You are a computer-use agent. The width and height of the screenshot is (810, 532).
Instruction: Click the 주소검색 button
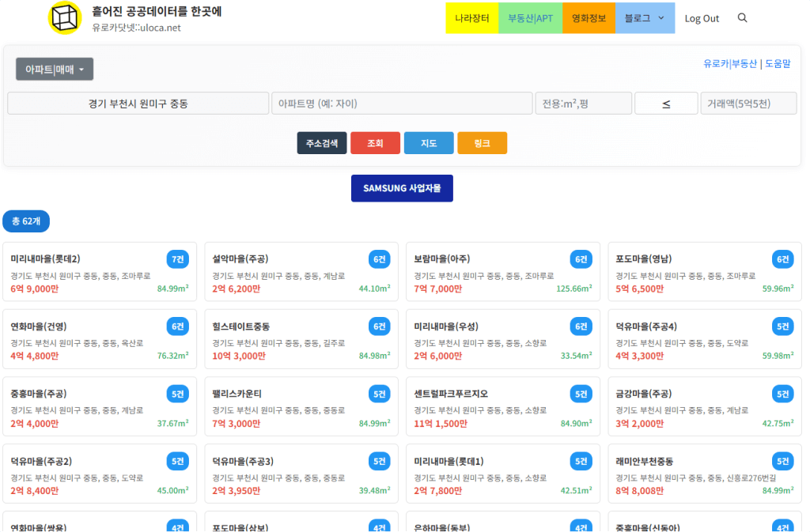[x=322, y=143]
